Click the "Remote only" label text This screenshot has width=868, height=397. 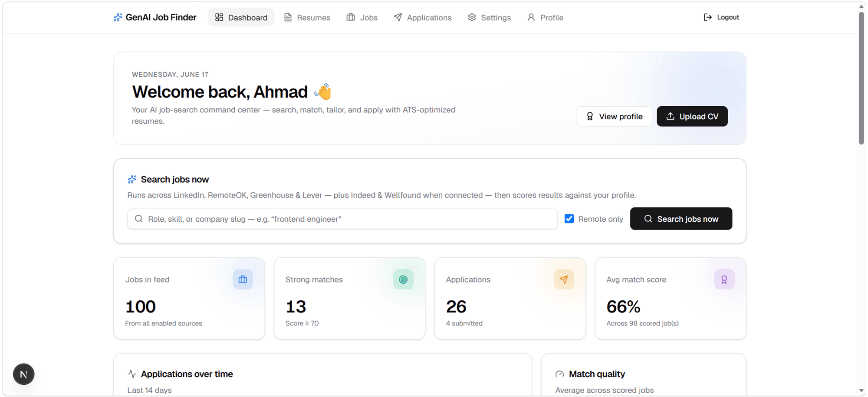(601, 219)
